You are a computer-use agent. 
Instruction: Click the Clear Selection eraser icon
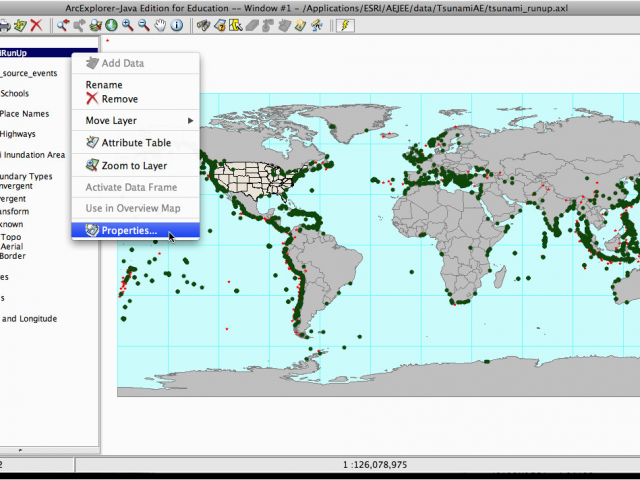pyautogui.click(x=252, y=25)
